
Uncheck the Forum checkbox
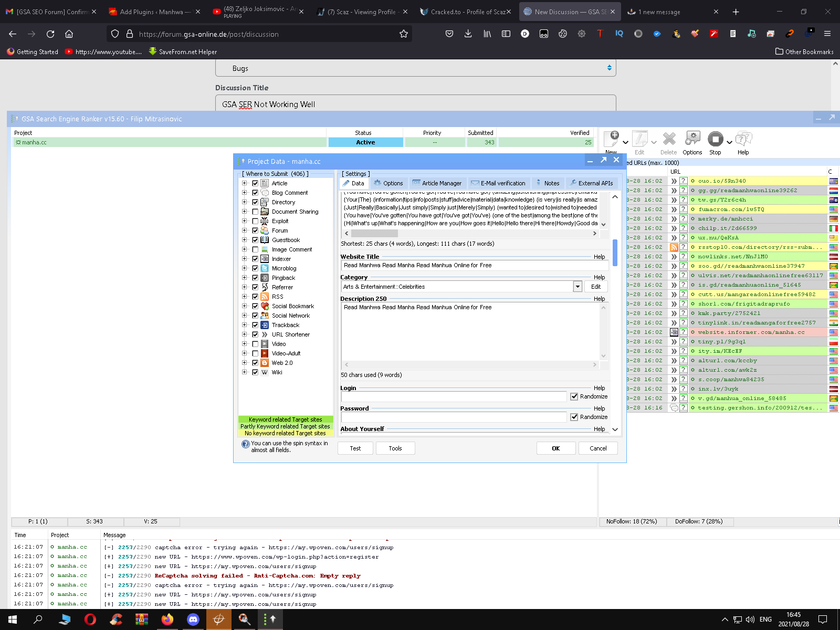point(255,230)
